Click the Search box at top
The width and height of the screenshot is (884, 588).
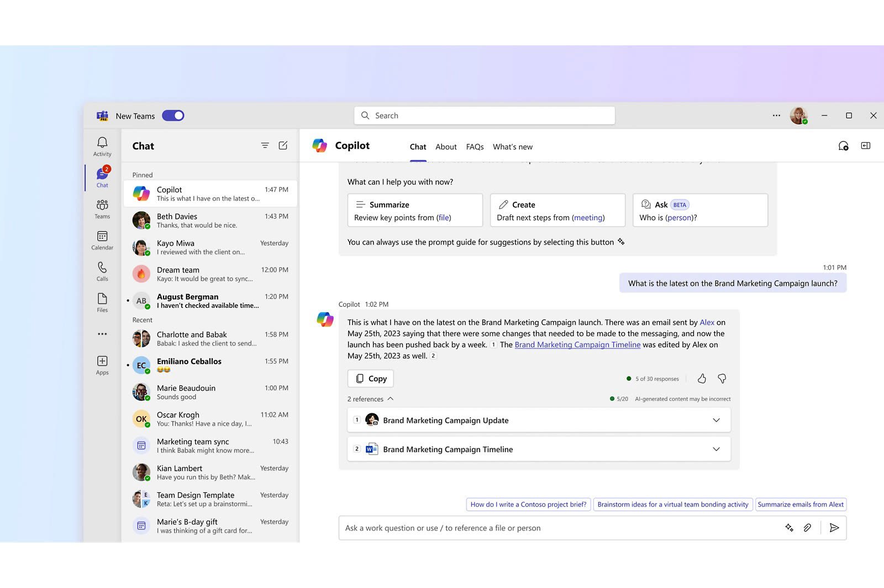coord(485,116)
